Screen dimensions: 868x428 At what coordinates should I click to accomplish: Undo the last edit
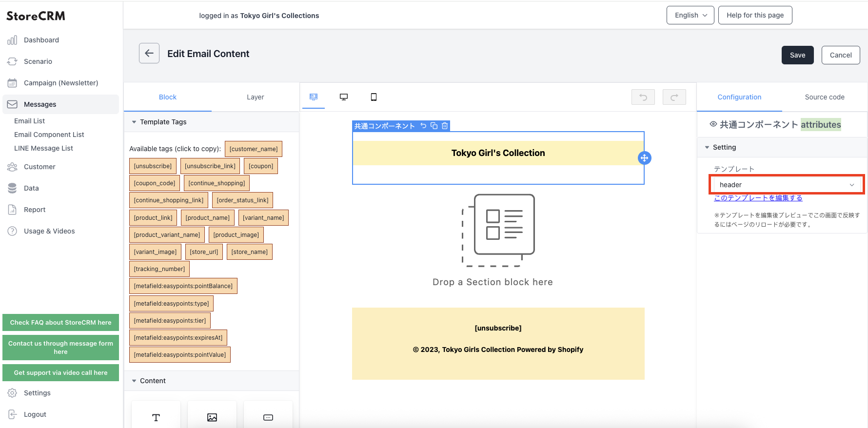[643, 97]
